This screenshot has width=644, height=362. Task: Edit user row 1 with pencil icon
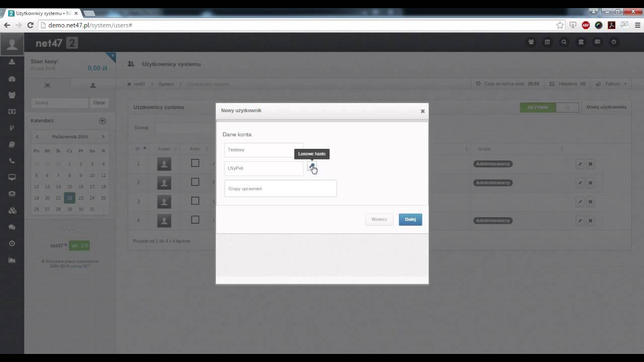click(580, 164)
